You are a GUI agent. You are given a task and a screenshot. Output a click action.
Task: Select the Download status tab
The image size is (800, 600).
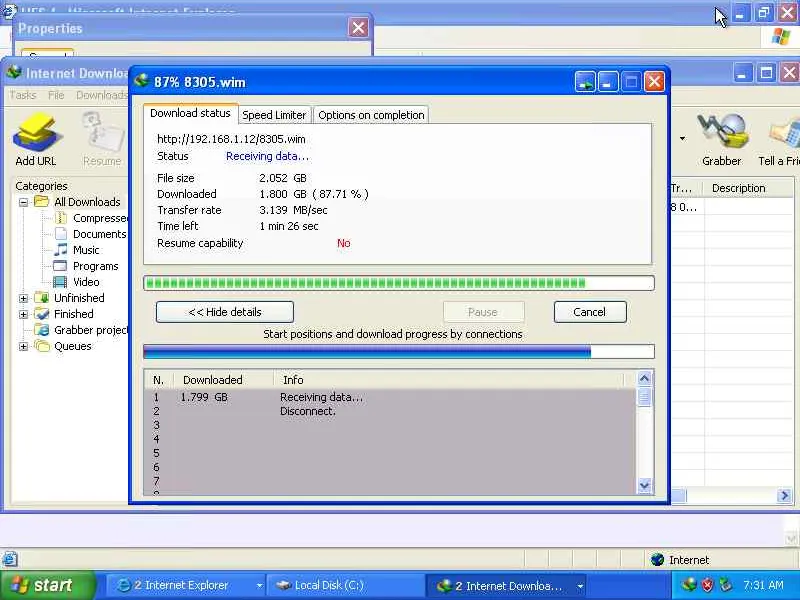190,113
